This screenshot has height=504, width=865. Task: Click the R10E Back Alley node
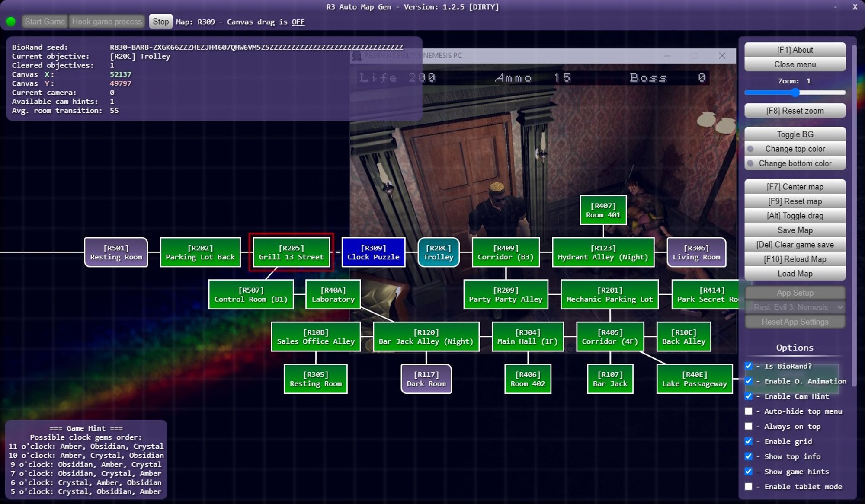684,337
